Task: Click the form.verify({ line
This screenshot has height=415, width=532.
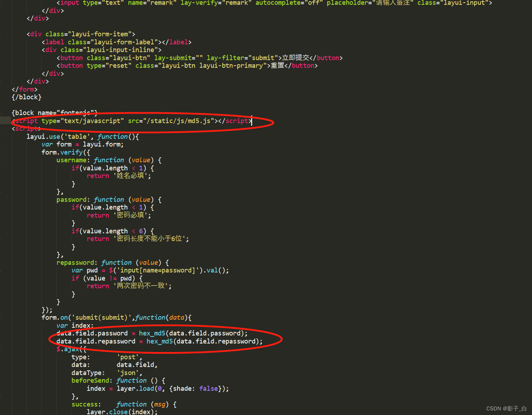Action: click(x=66, y=152)
